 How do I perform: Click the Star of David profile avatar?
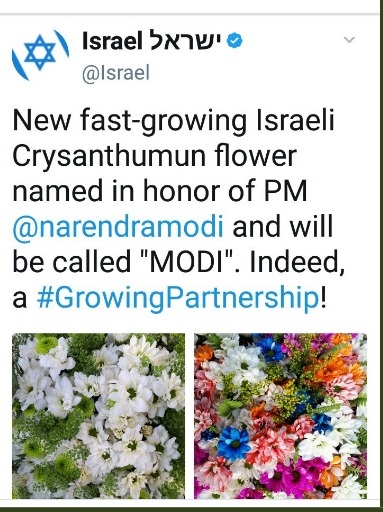(40, 55)
